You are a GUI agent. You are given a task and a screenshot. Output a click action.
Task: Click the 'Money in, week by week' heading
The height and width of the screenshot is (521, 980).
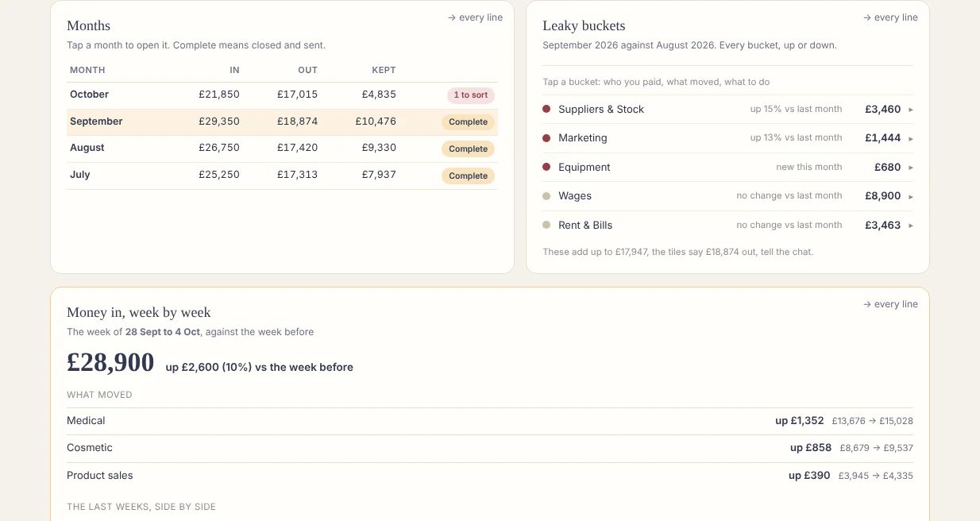(139, 313)
